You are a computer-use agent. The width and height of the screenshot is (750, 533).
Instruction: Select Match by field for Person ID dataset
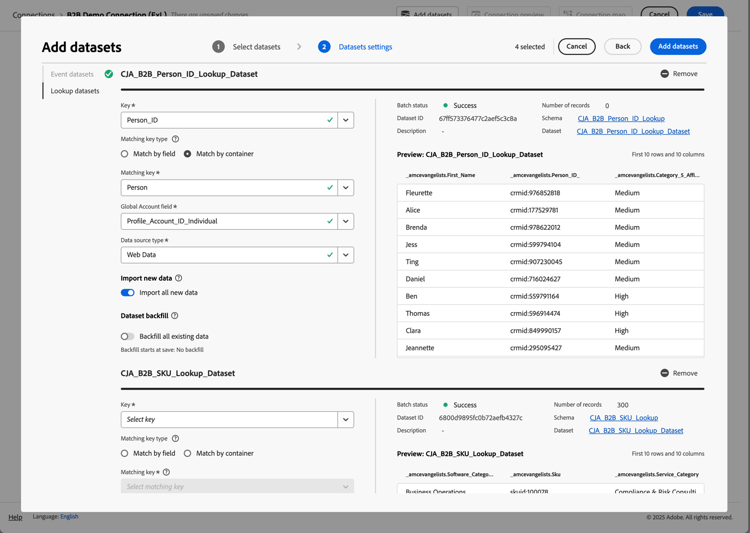tap(125, 154)
